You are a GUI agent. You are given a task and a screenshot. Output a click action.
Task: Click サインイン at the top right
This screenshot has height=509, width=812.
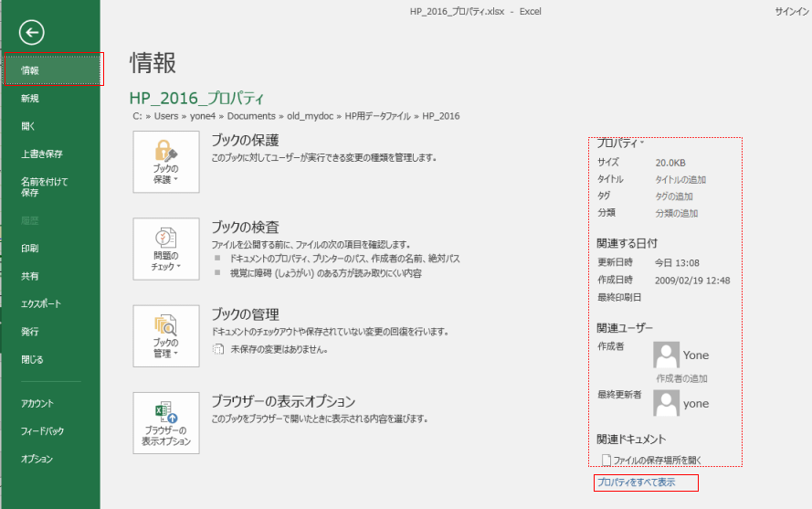tap(791, 11)
